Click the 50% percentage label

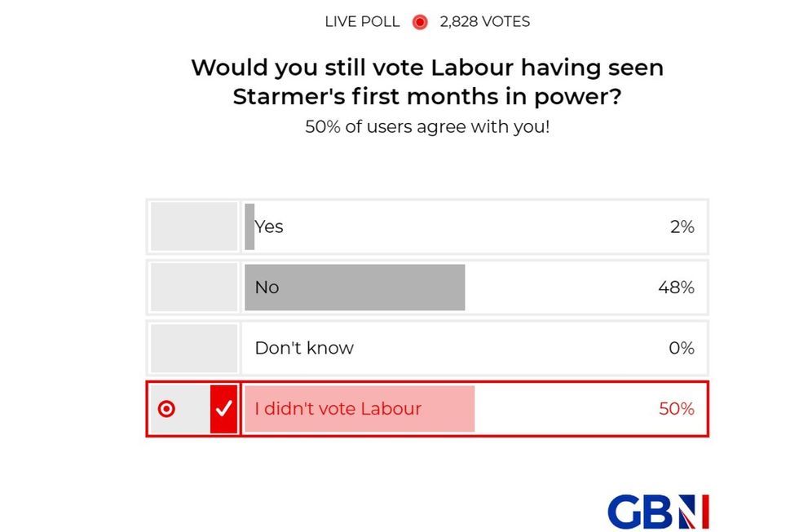click(676, 409)
